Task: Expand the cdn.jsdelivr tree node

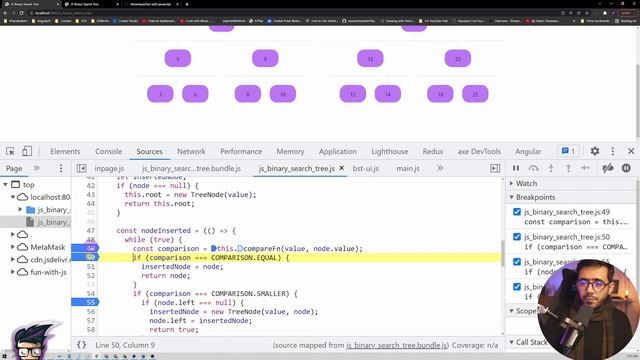Action: (x=13, y=260)
